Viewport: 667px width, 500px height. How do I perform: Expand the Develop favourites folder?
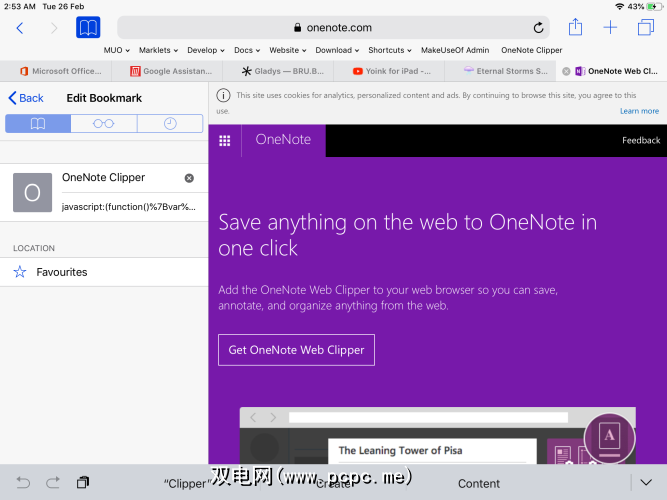[x=206, y=50]
